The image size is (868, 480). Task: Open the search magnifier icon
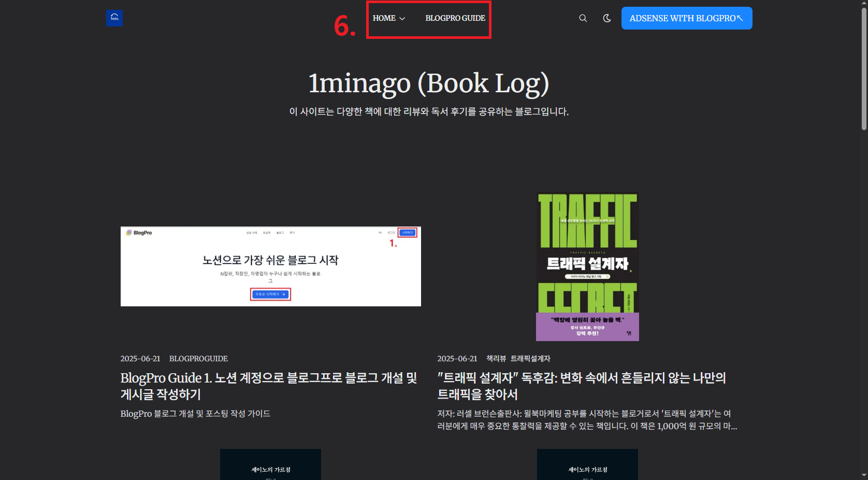click(x=583, y=18)
